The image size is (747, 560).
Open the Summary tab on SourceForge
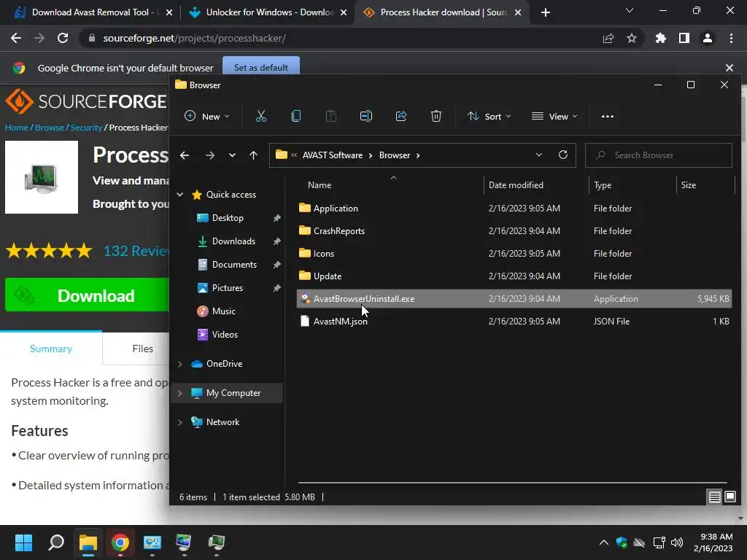51,349
